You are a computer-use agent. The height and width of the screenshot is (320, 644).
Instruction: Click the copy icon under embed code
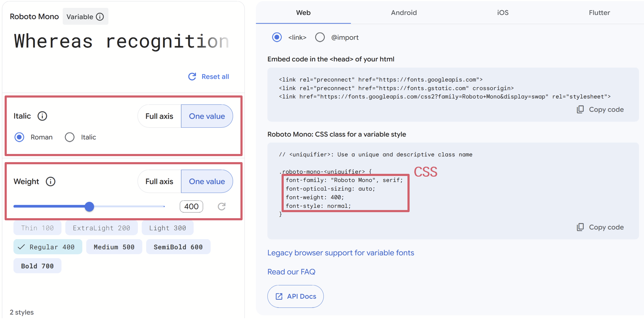coord(580,109)
